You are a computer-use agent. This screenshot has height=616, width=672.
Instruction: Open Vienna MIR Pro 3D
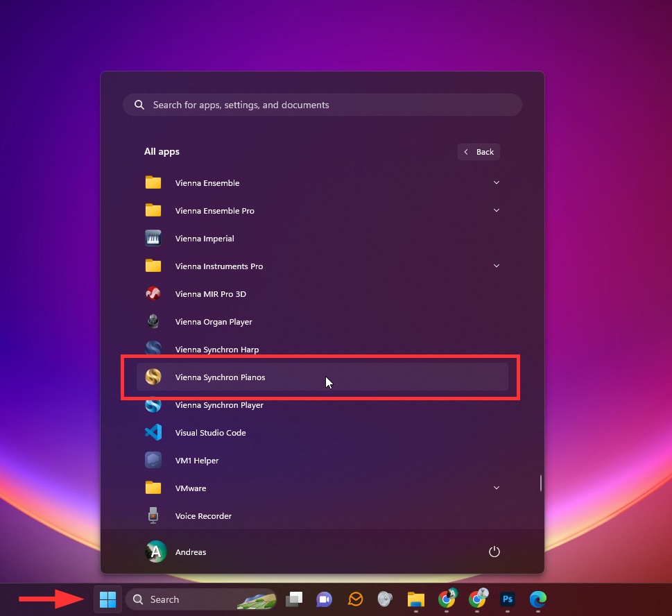click(322, 294)
